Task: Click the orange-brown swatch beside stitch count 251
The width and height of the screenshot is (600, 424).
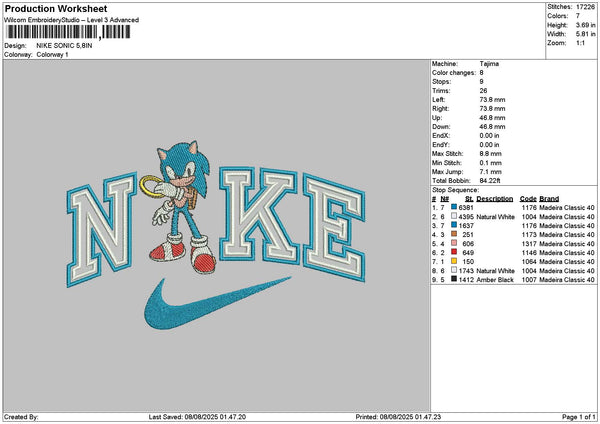Action: coord(454,234)
